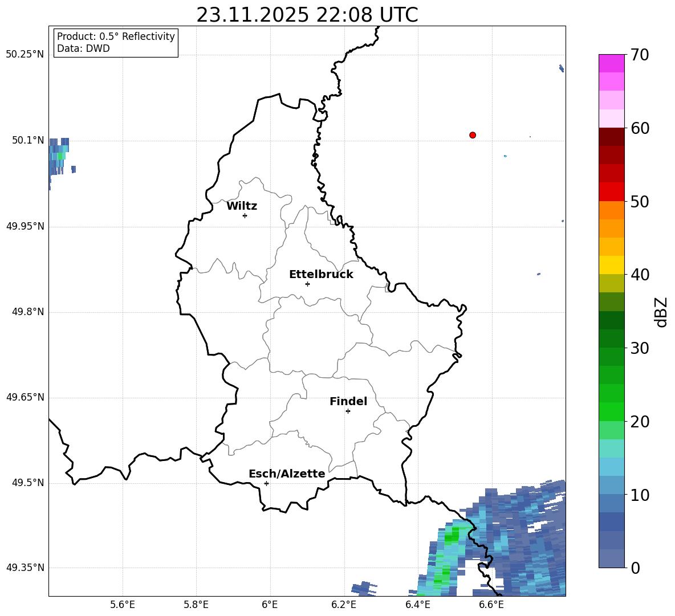Click the 6.6°E longitude label
675x616 pixels.
click(x=491, y=605)
